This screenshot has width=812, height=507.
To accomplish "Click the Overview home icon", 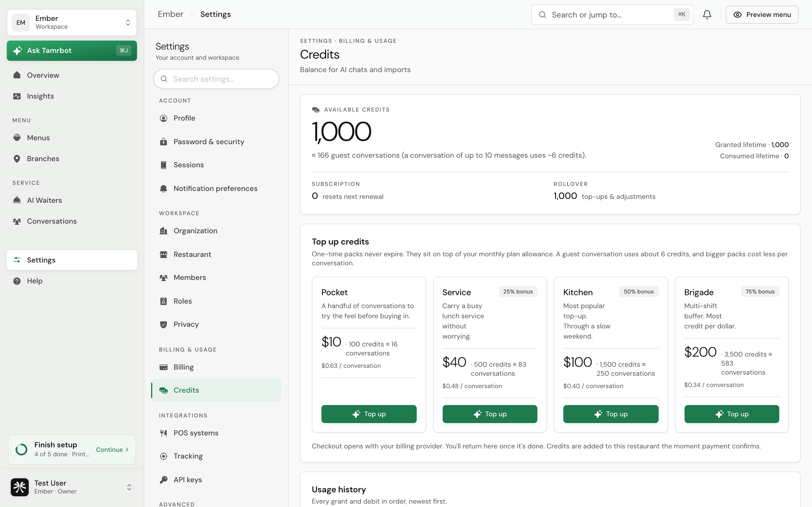I will click(17, 75).
